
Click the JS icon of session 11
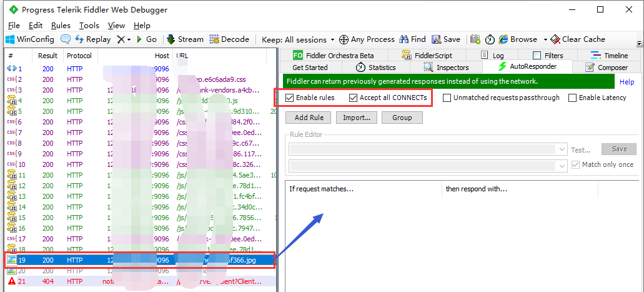tap(11, 175)
